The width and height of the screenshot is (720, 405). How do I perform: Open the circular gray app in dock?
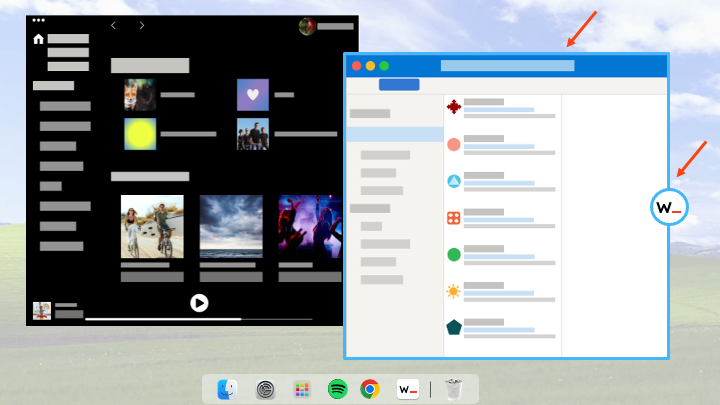[x=265, y=389]
